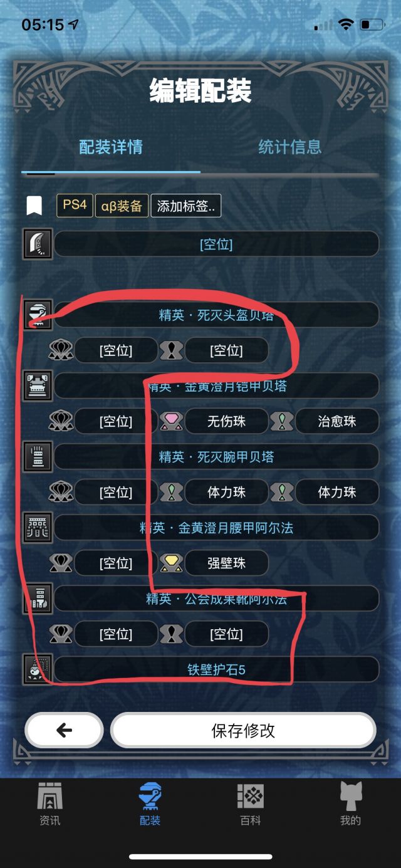Open the 资讯 bottom tab
Viewport: 401px width, 868px height.
50,804
